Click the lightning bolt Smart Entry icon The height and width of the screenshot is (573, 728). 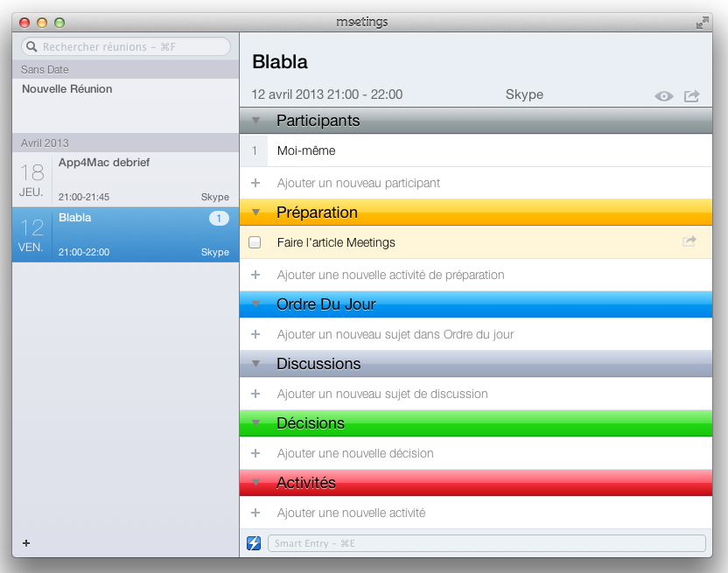[x=254, y=543]
